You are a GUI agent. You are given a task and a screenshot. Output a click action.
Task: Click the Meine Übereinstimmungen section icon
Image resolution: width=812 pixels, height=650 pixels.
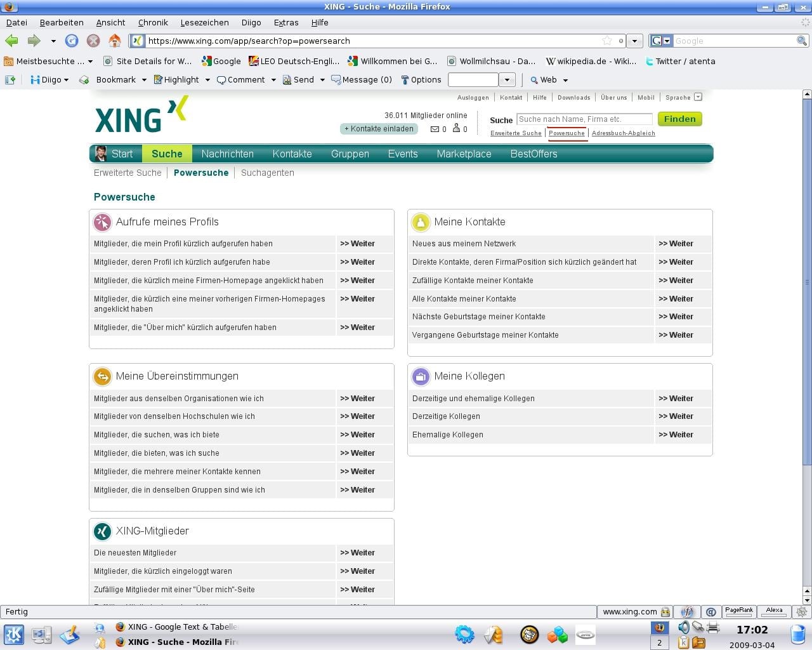coord(102,376)
